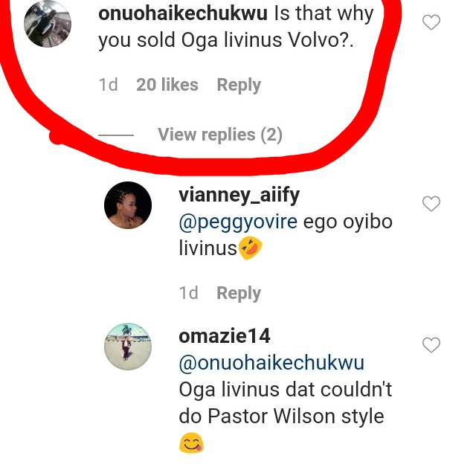Tap the heart on vianney_aiify's comment

(x=431, y=203)
